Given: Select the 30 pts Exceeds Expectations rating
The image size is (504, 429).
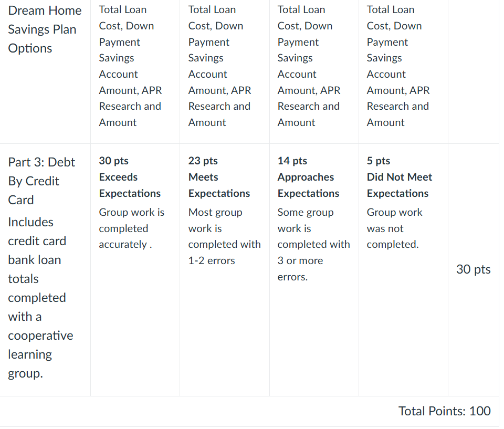Looking at the screenshot, I should [135, 270].
